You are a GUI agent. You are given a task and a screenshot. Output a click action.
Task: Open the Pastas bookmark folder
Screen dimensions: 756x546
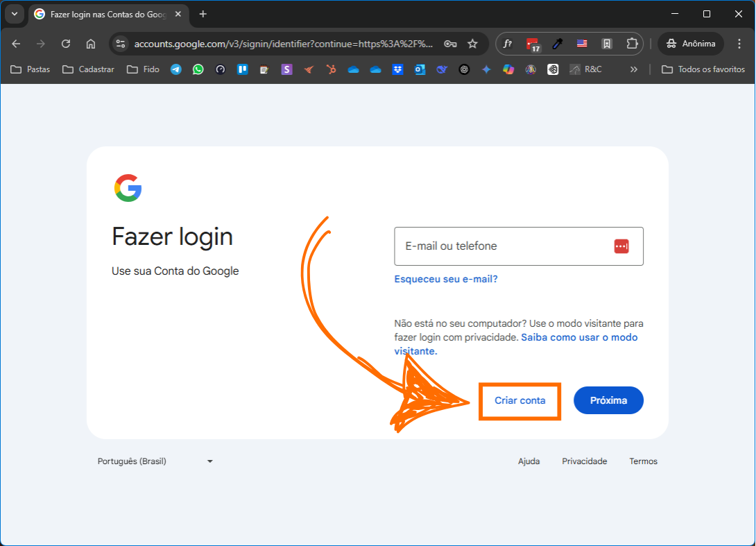[x=31, y=69]
